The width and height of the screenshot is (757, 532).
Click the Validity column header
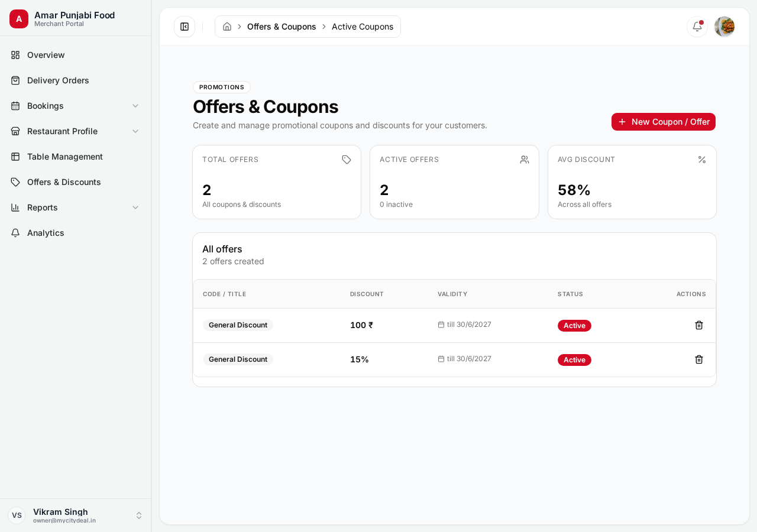452,294
